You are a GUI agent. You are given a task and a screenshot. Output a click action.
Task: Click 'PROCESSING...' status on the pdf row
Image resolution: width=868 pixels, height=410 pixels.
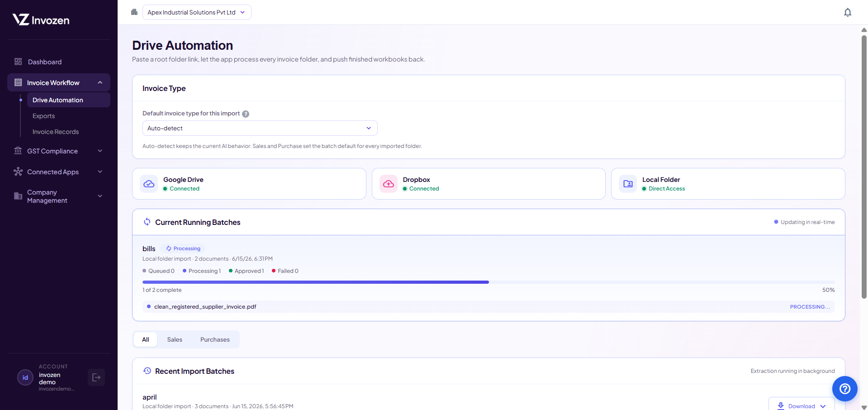pos(810,306)
